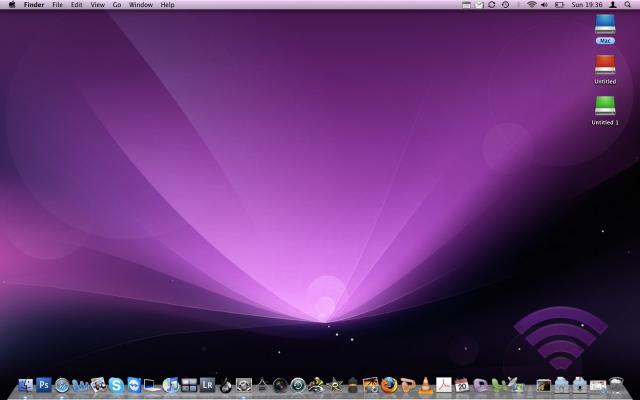Open Skype from the Dock
640x400 pixels.
click(x=116, y=385)
